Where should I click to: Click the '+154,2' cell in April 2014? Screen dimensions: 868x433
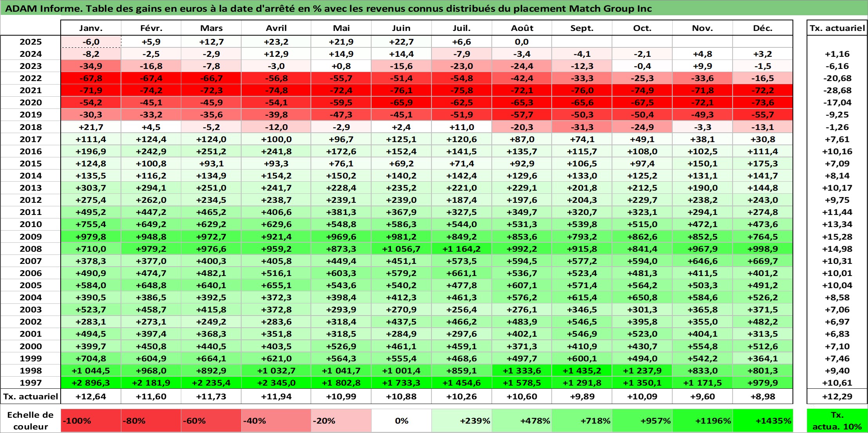[x=276, y=175]
